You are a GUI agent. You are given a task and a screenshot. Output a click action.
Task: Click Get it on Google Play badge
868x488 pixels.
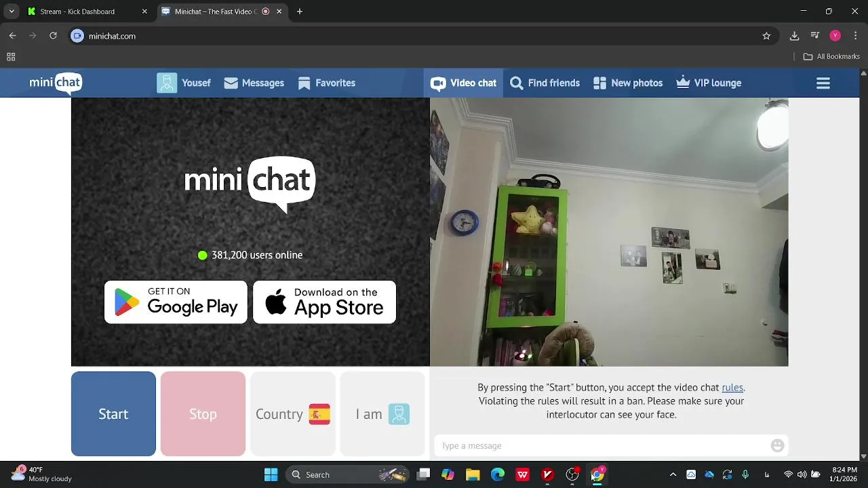point(176,302)
